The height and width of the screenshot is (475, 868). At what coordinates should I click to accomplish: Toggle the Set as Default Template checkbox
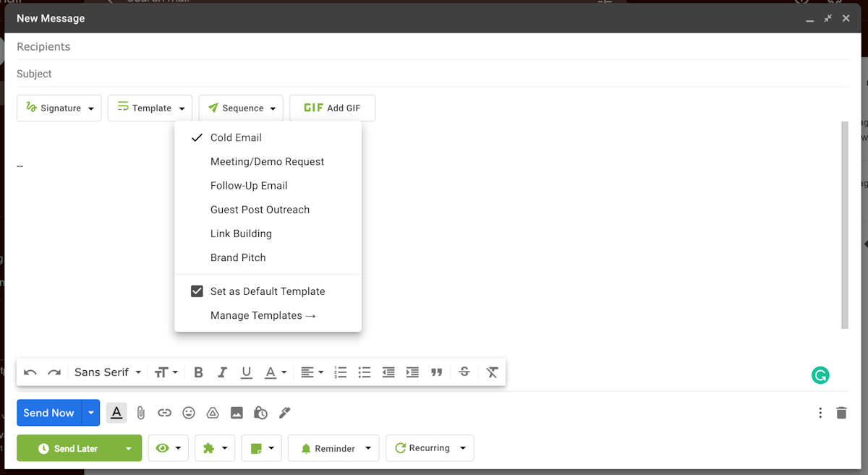(x=197, y=291)
